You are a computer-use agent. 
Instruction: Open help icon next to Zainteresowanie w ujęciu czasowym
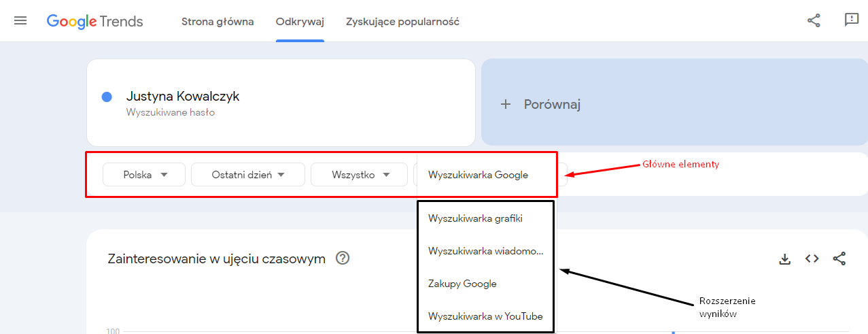point(343,258)
